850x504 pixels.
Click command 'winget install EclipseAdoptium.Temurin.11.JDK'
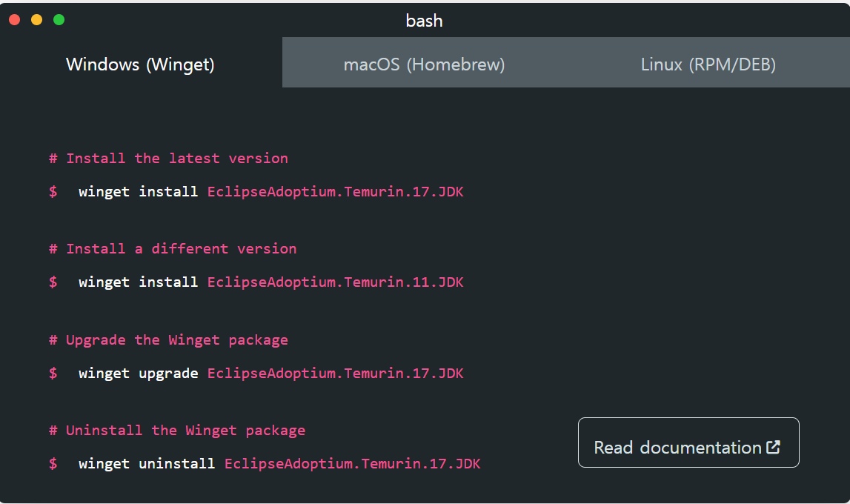tap(271, 282)
